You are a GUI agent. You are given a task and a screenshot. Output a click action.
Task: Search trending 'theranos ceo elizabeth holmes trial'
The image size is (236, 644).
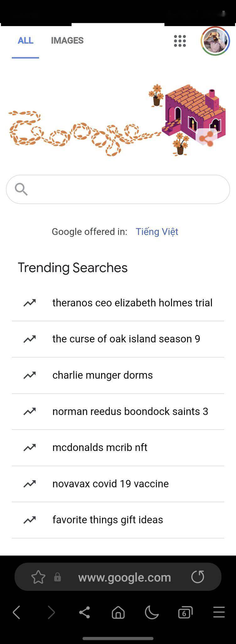click(x=132, y=303)
